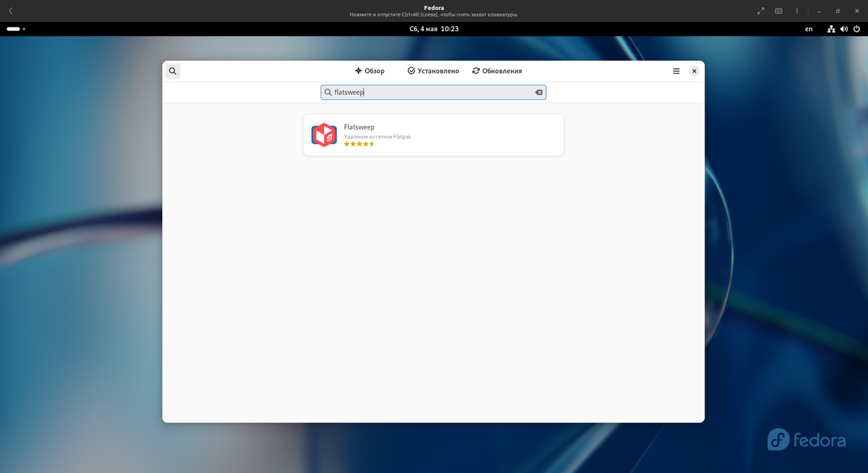
Task: Go to the Обновления tab
Action: click(497, 71)
